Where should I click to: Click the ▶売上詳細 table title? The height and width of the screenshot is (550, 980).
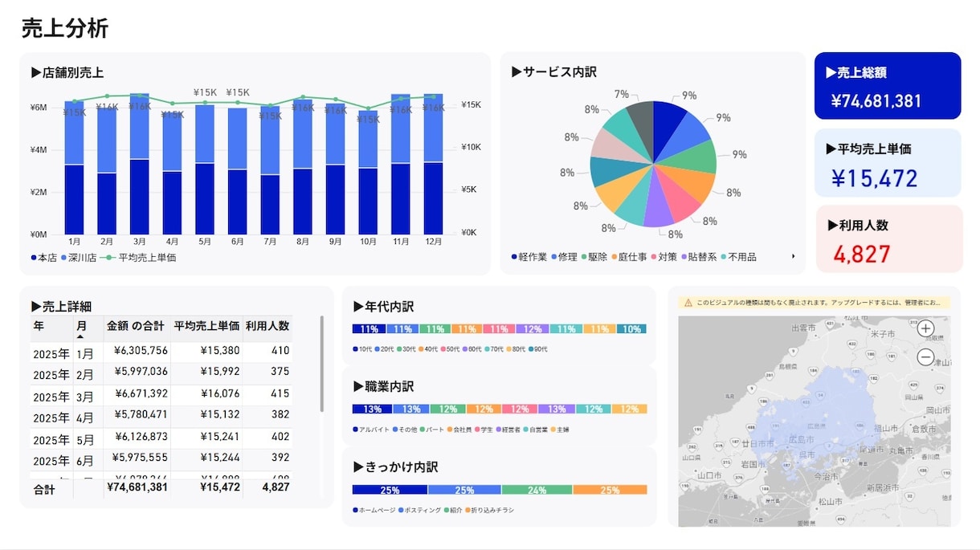[61, 306]
